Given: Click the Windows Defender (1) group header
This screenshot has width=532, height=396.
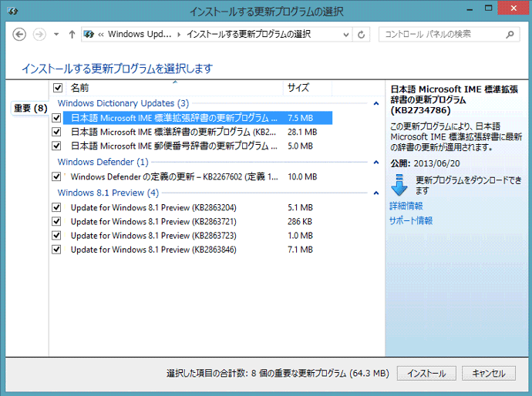Looking at the screenshot, I should click(103, 162).
